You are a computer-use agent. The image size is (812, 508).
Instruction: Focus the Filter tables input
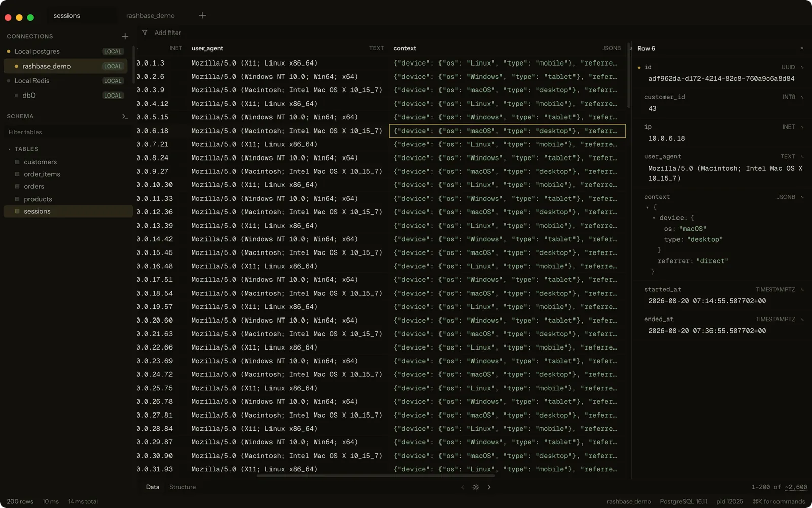(x=67, y=132)
